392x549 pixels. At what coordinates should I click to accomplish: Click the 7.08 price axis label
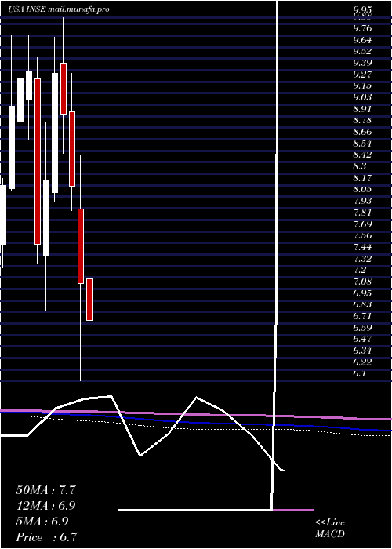[362, 282]
